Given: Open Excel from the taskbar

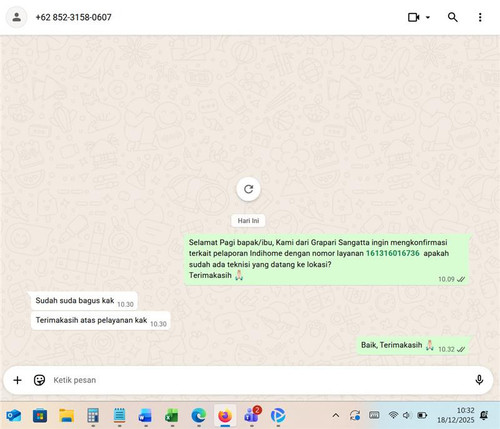Looking at the screenshot, I should (x=172, y=416).
